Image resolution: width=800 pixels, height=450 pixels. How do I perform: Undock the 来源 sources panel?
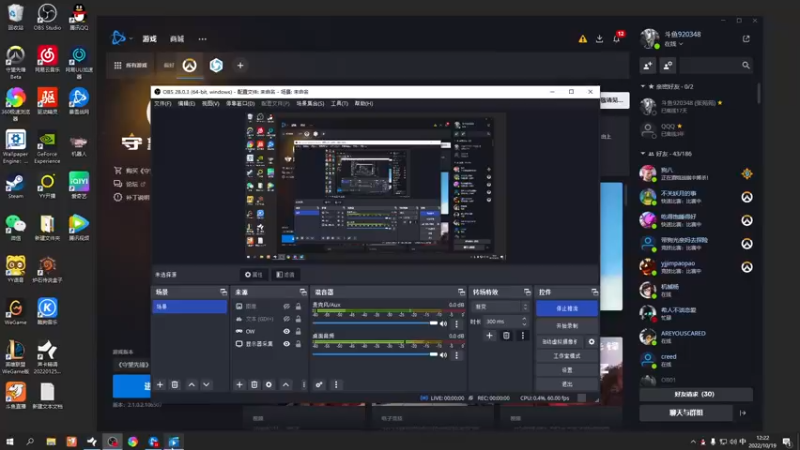(x=303, y=292)
